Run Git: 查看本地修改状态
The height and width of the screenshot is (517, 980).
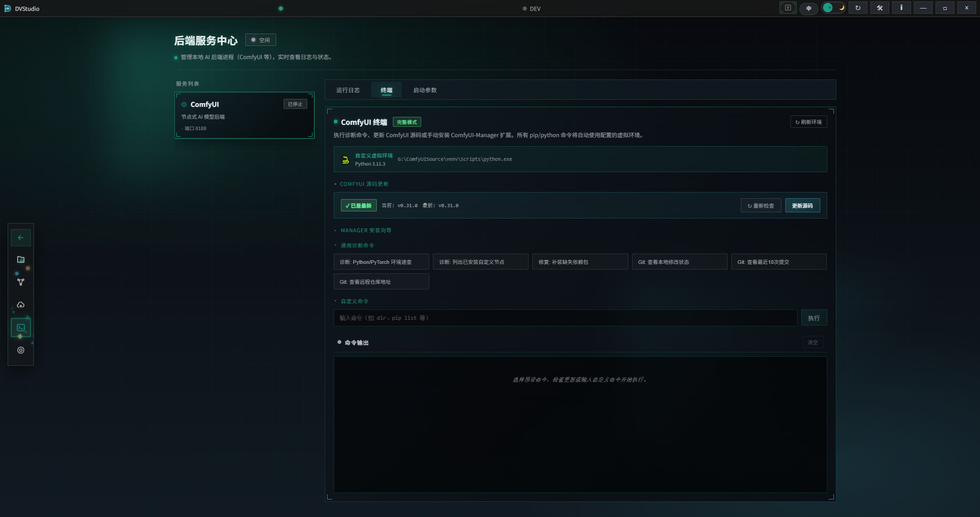pyautogui.click(x=679, y=262)
